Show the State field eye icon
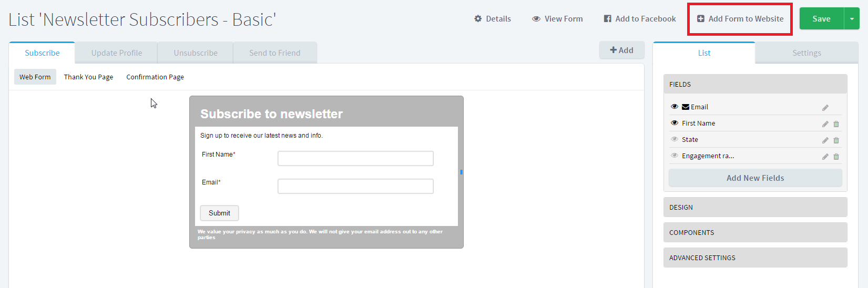This screenshot has height=288, width=868. tap(675, 139)
